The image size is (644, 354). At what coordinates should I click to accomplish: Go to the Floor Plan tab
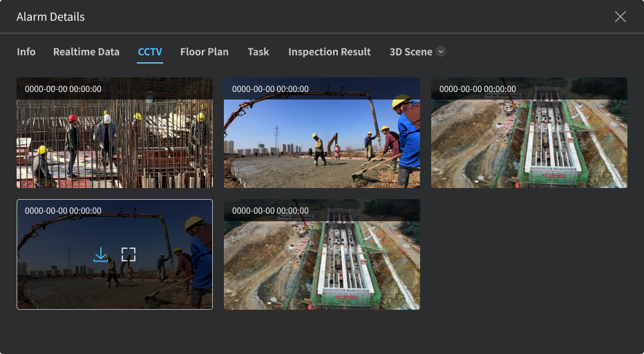(205, 52)
